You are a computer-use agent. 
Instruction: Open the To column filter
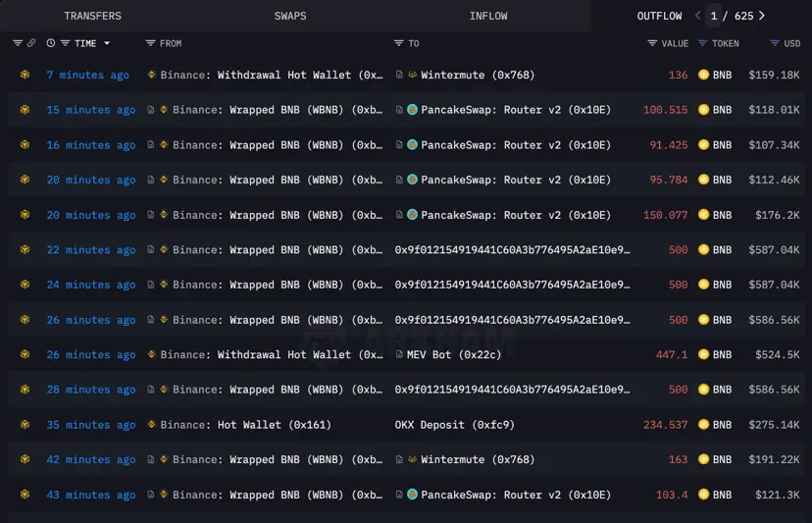pos(398,43)
